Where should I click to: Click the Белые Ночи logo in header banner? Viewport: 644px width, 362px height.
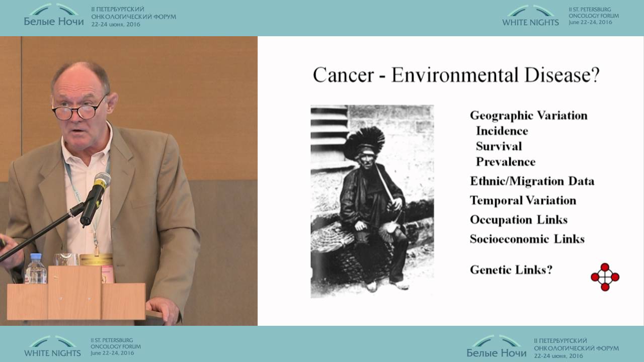54,16
